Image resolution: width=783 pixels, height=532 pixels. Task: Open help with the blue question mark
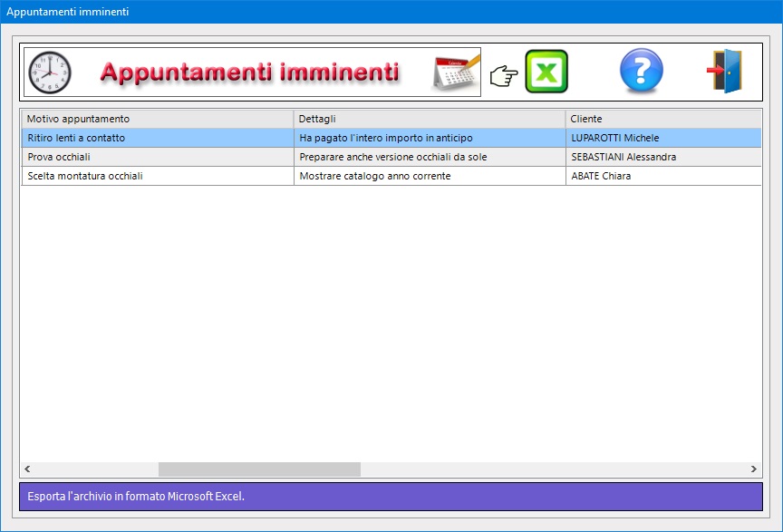click(642, 71)
